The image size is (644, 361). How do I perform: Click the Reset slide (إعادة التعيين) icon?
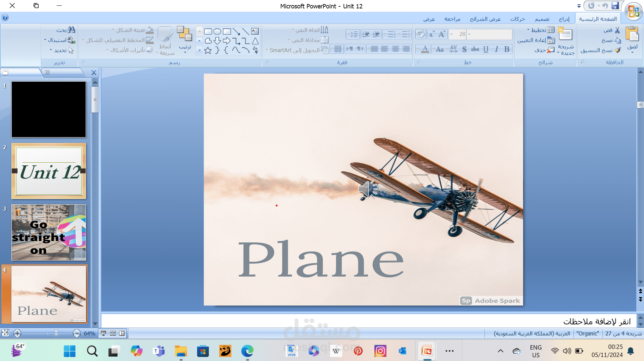(551, 40)
